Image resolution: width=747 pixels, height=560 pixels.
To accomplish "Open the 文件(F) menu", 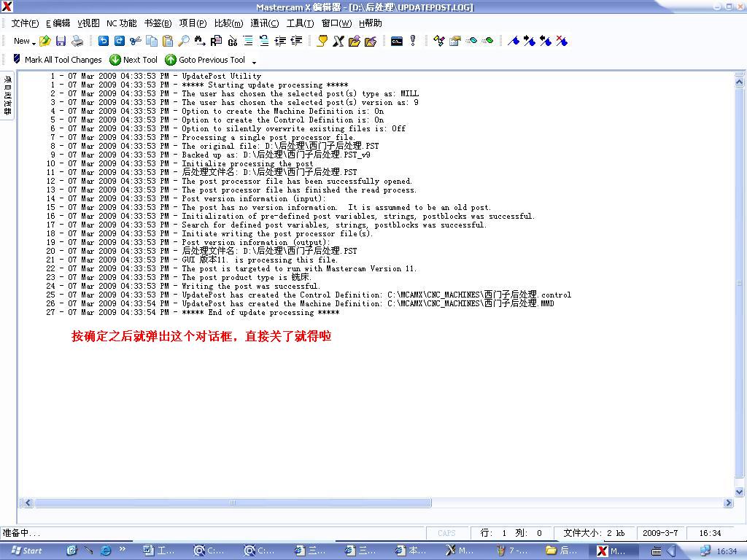I will coord(25,23).
